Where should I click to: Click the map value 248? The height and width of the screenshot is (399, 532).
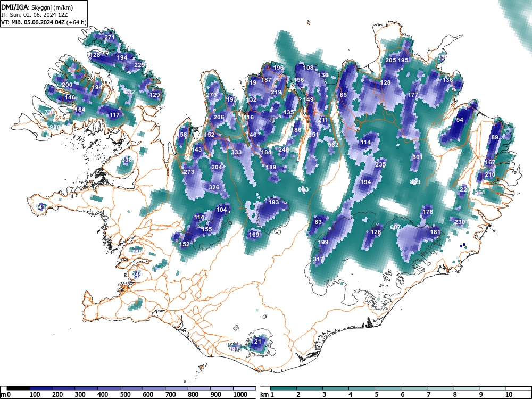[x=284, y=149]
